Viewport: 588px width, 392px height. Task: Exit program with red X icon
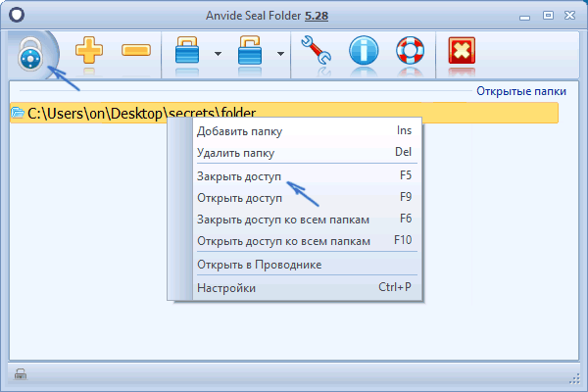click(462, 50)
